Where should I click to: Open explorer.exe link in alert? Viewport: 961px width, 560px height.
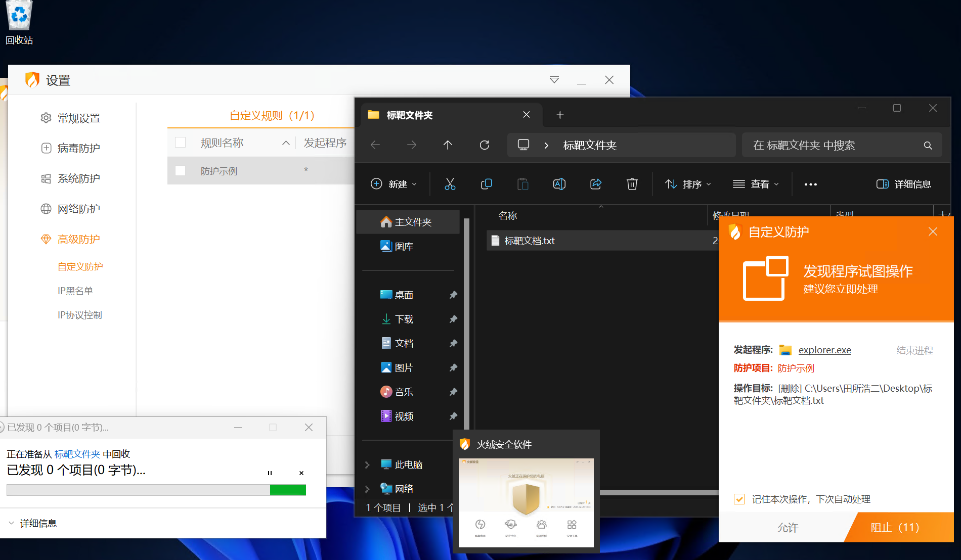pos(824,350)
